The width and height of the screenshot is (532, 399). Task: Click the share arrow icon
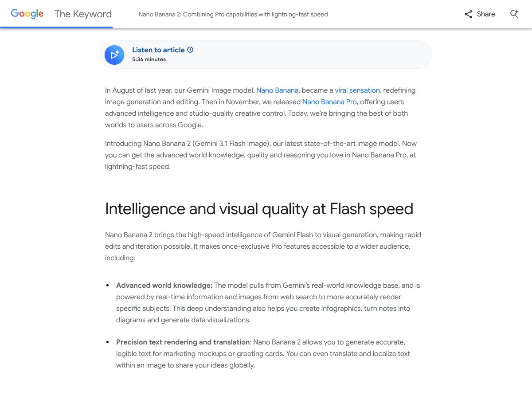[x=468, y=14]
